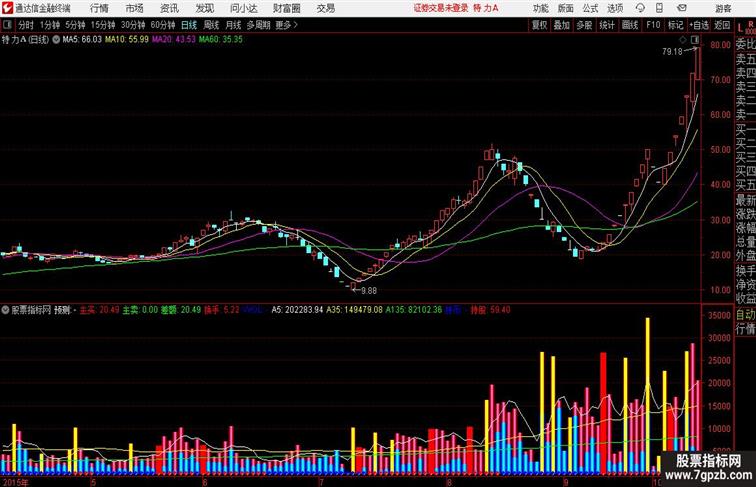Click the 最新 label in the side panel
The width and height of the screenshot is (756, 487).
tap(745, 199)
